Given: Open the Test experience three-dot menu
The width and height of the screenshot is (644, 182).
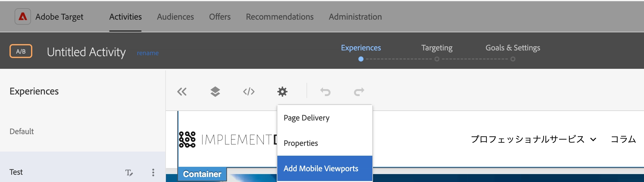Looking at the screenshot, I should coord(153,172).
